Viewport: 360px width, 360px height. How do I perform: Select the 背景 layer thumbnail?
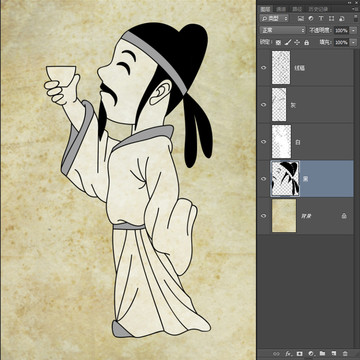[284, 216]
